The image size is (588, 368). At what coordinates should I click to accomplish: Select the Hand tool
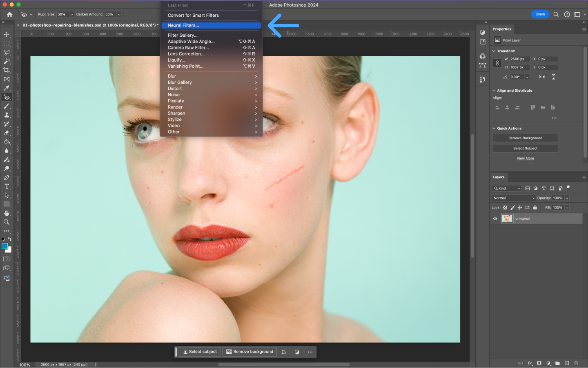pyautogui.click(x=7, y=213)
